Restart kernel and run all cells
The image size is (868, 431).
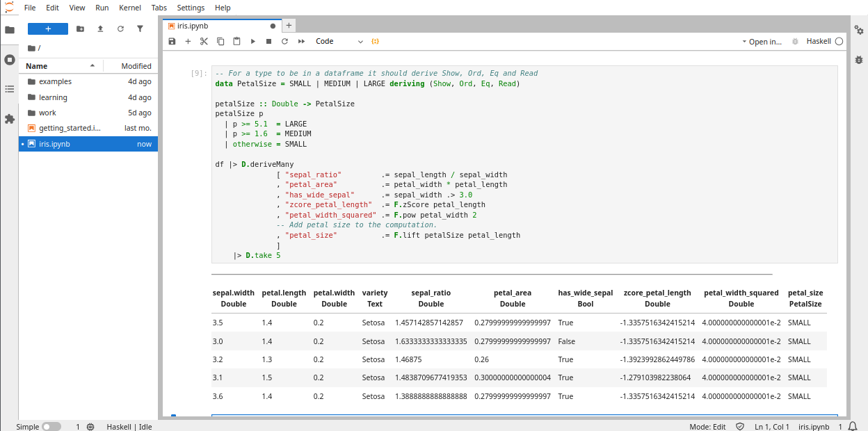click(301, 42)
